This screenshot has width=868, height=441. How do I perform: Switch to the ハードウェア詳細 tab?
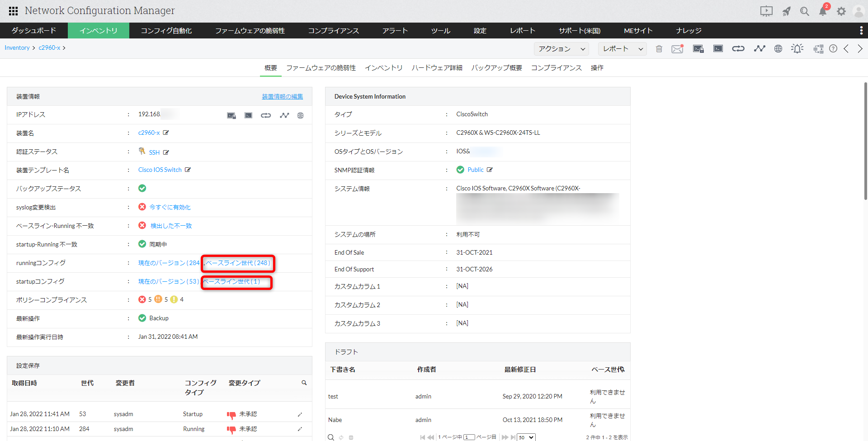point(437,68)
